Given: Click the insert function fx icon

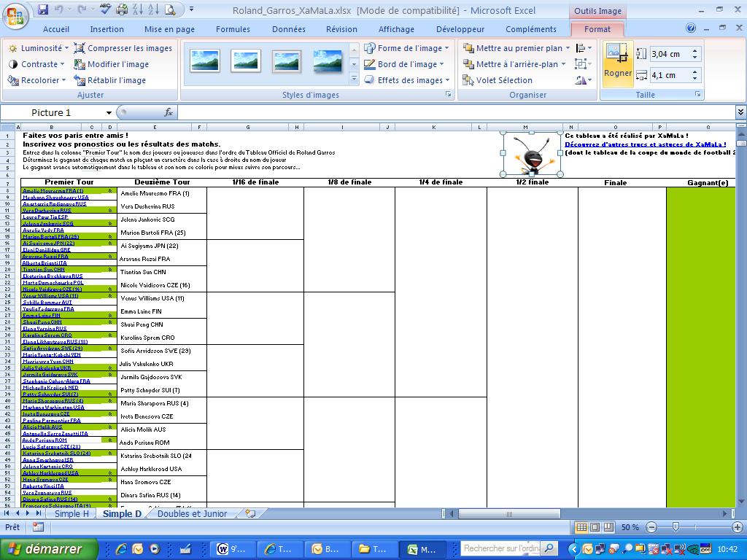Looking at the screenshot, I should pyautogui.click(x=169, y=112).
